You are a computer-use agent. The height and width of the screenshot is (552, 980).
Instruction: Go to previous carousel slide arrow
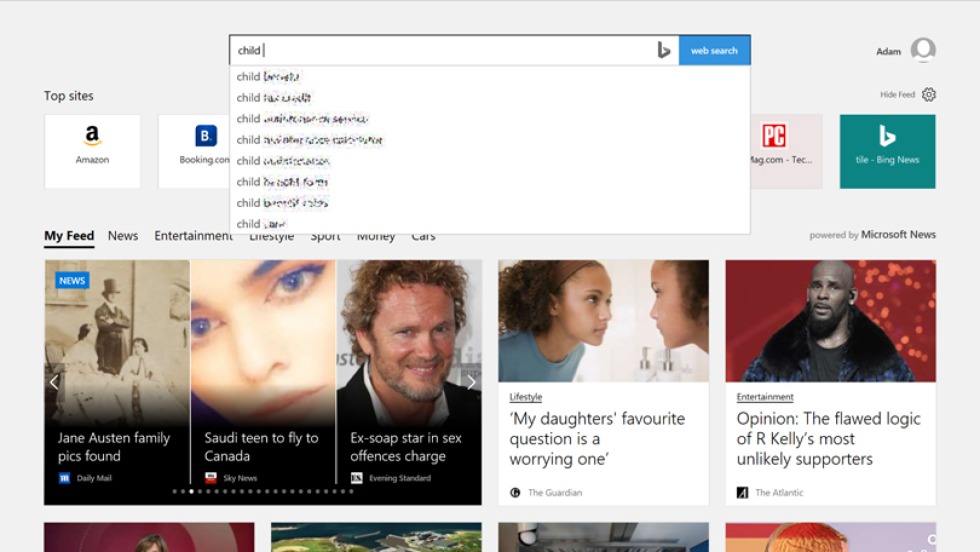pyautogui.click(x=55, y=381)
